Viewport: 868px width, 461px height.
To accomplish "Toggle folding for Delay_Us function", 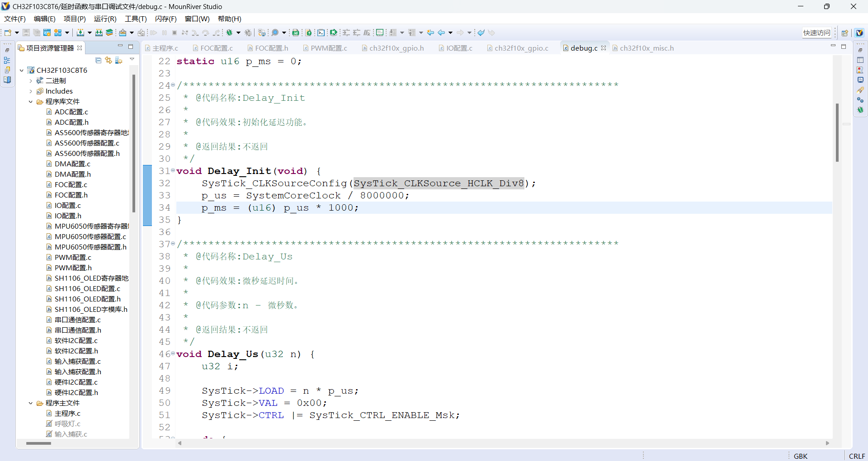I will click(173, 353).
